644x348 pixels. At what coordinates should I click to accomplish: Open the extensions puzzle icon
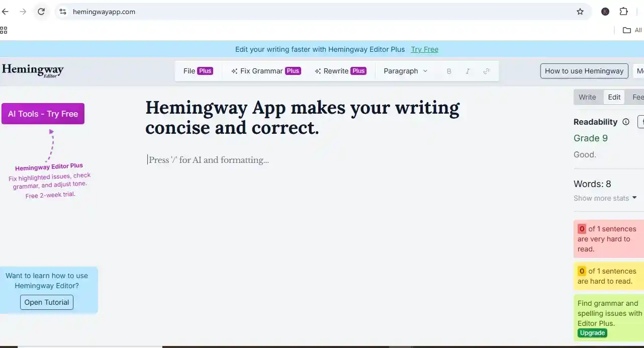pyautogui.click(x=623, y=12)
